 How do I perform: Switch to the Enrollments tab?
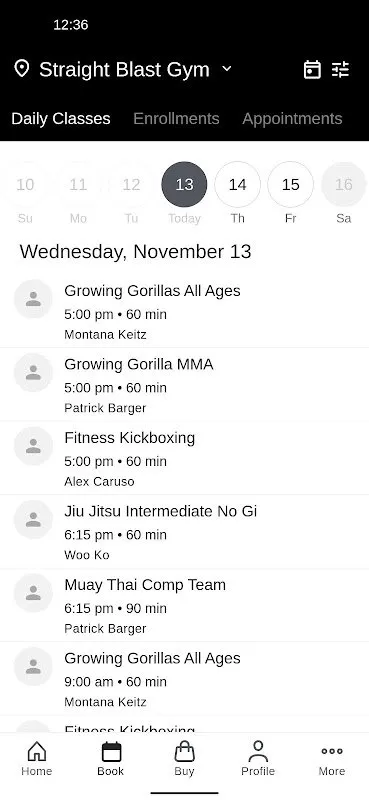[x=176, y=118]
